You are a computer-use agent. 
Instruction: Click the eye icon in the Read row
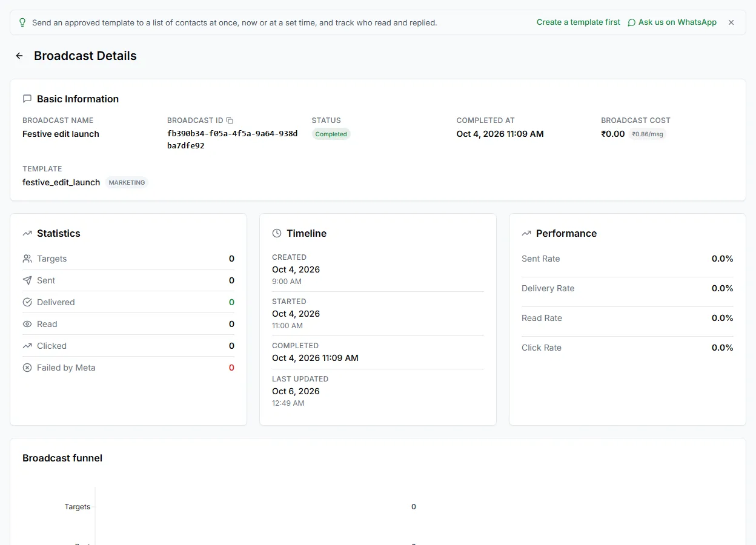pos(27,324)
